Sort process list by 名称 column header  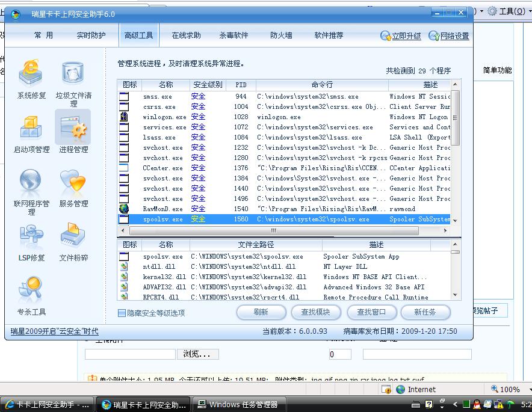(x=166, y=85)
